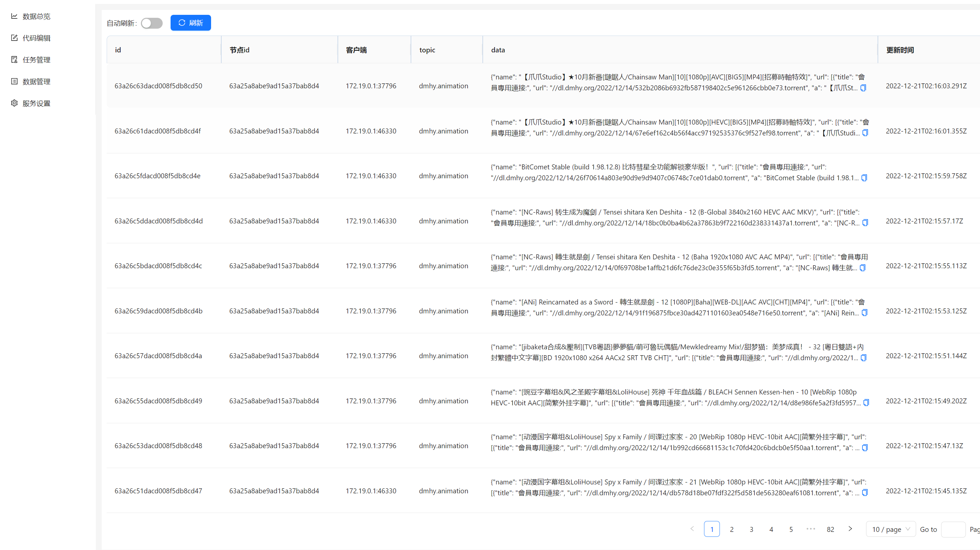980x550 pixels.
Task: Click the 任务管理 document icon in sidebar
Action: pos(14,59)
